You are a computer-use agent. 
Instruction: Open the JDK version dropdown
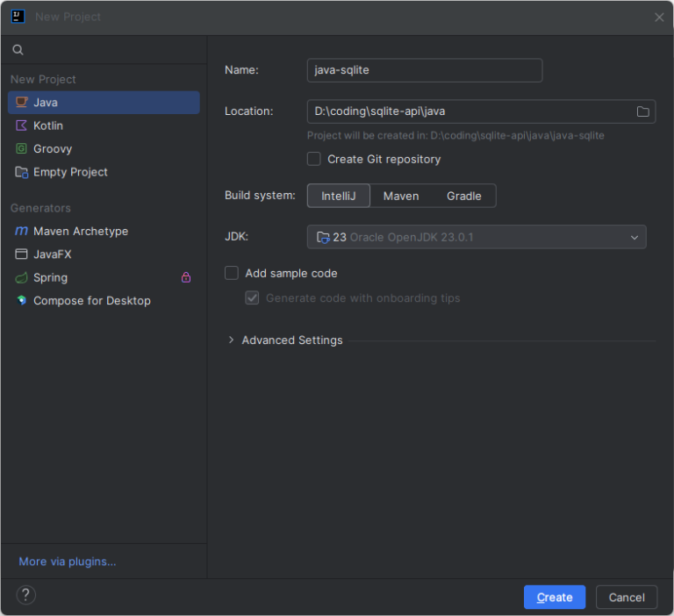coord(477,237)
